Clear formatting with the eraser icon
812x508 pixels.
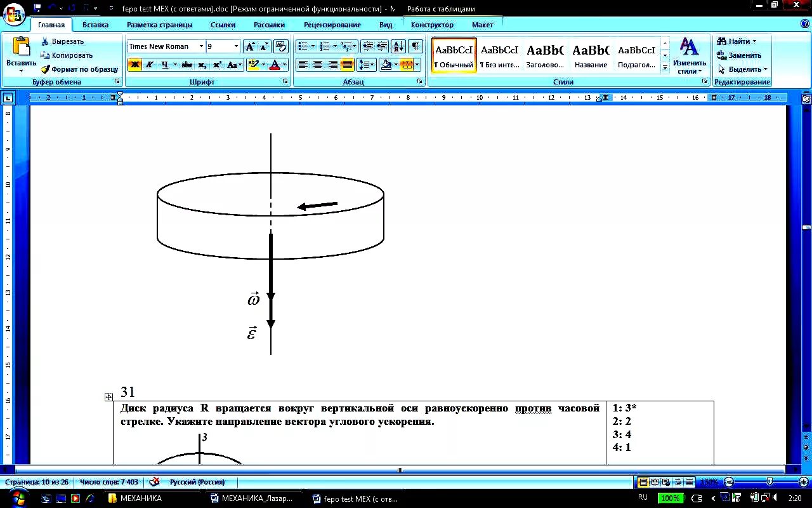[x=282, y=46]
